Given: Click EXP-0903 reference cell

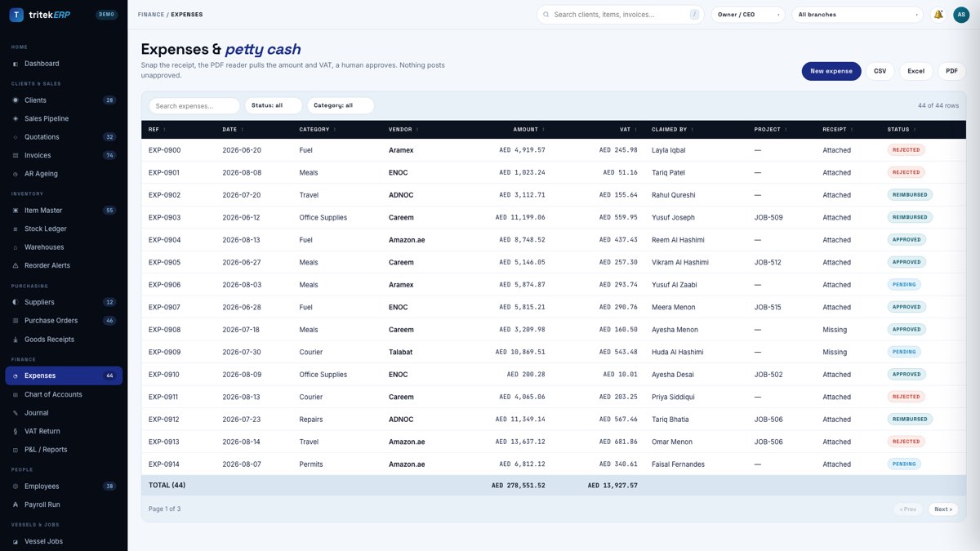Looking at the screenshot, I should [165, 217].
